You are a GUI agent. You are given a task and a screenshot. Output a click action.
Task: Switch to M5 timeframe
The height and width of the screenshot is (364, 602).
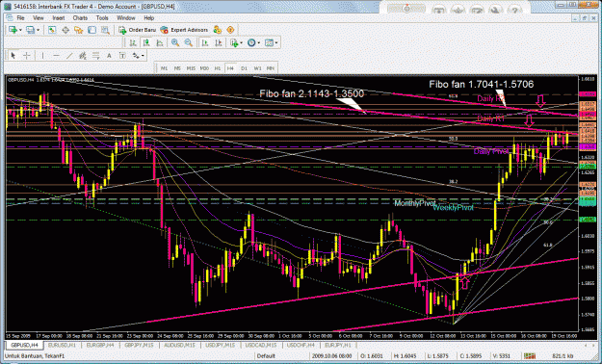tap(177, 68)
